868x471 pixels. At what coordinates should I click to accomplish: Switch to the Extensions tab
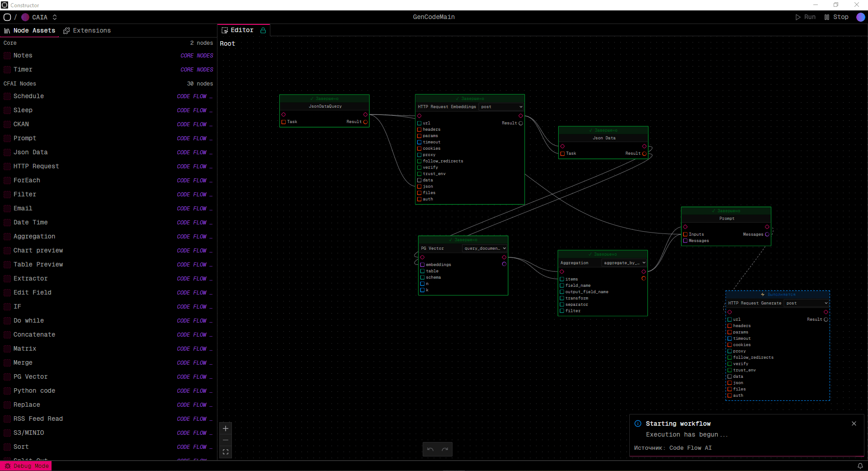pyautogui.click(x=87, y=30)
